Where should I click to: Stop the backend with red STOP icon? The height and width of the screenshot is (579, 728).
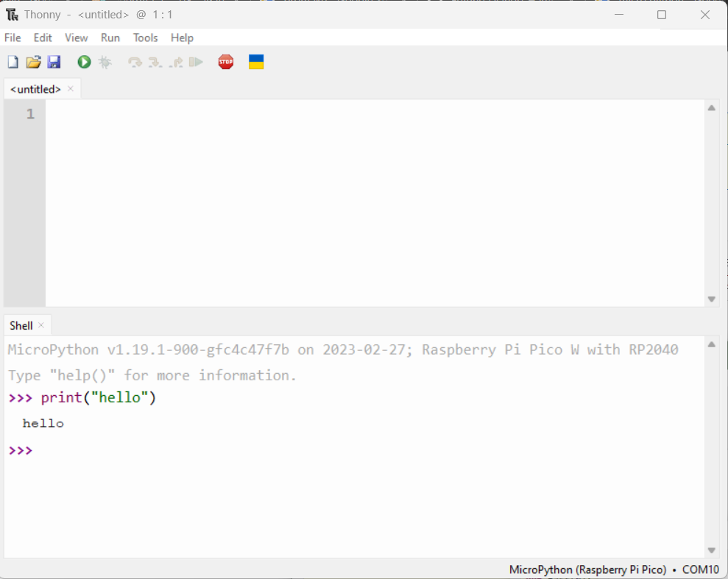(226, 62)
